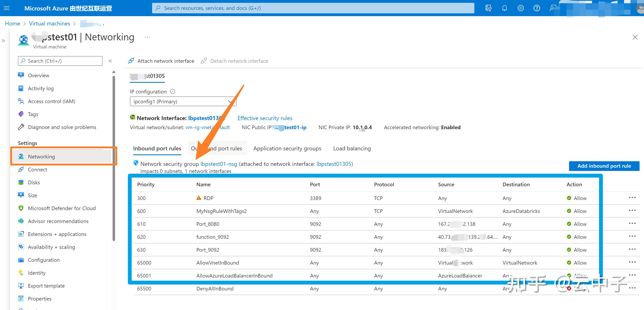Image resolution: width=644 pixels, height=310 pixels.
Task: Switch to Application security groups tab
Action: pos(287,148)
